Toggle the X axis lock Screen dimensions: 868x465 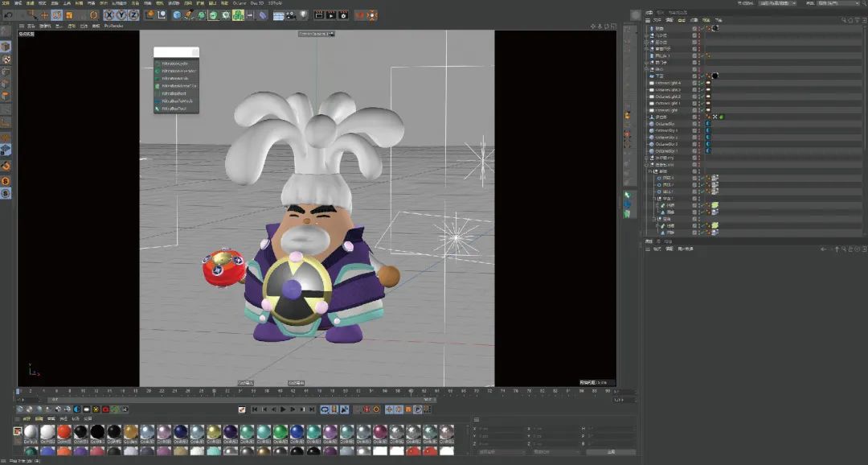point(108,15)
